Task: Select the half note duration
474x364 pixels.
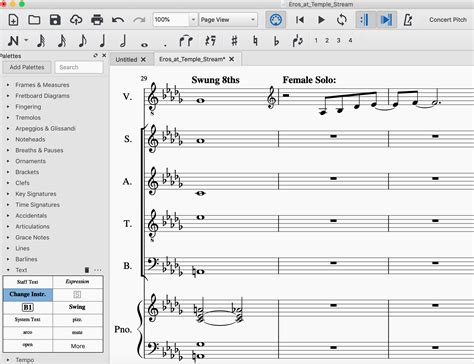Action: coord(123,41)
